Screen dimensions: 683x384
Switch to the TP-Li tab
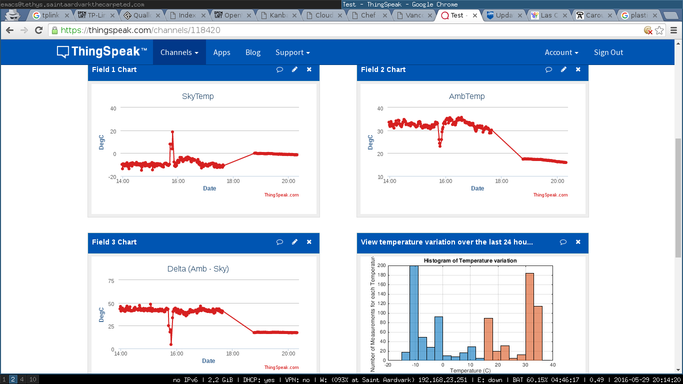96,15
